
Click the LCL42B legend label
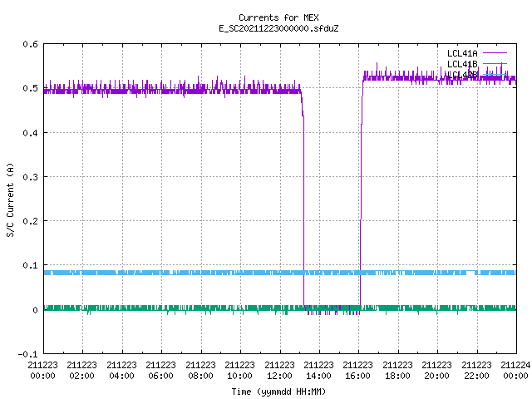(462, 75)
